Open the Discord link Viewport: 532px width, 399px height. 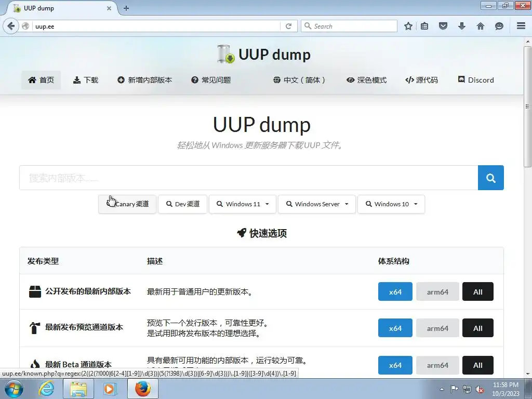(x=476, y=80)
